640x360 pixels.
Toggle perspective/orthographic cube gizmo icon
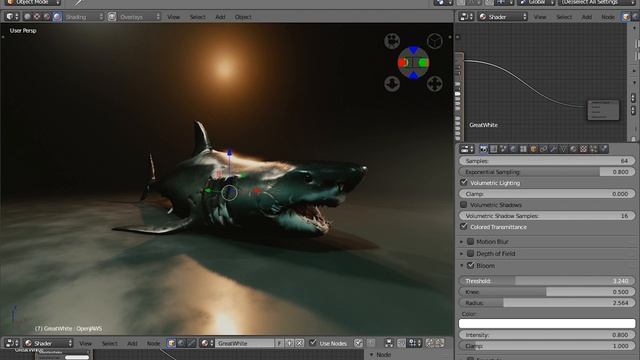(x=435, y=41)
